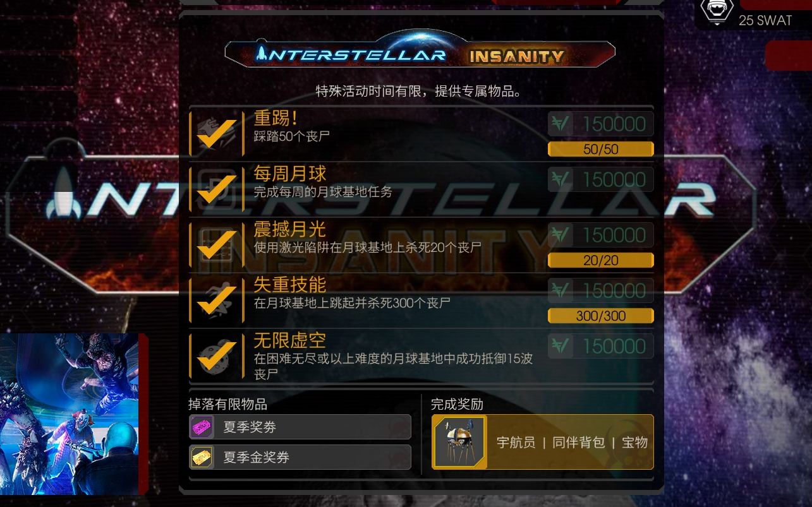Click the 无限虚空 moon icon checkmark
This screenshot has width=812, height=507.
[217, 355]
